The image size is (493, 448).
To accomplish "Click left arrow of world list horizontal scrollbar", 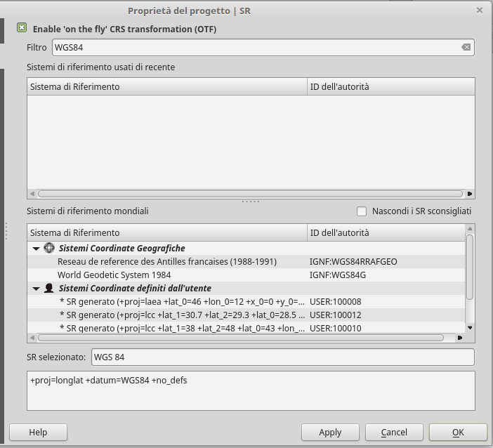I will [32, 338].
